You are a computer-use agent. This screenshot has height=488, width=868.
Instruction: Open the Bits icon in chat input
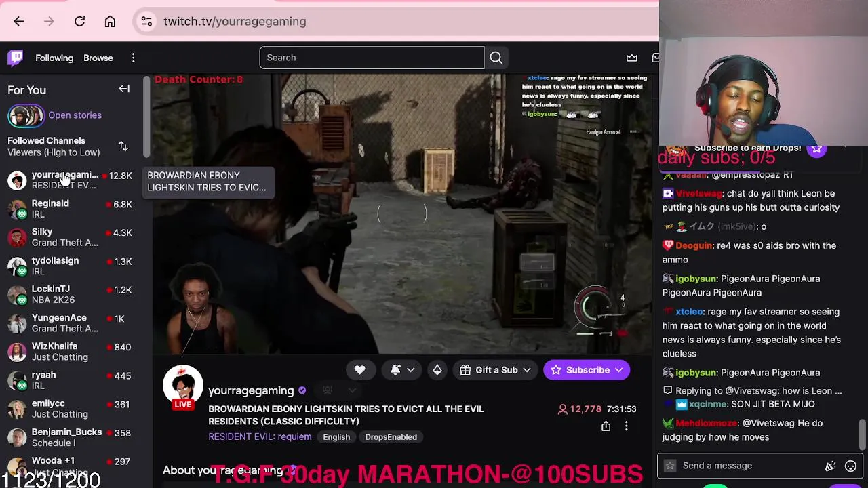830,466
